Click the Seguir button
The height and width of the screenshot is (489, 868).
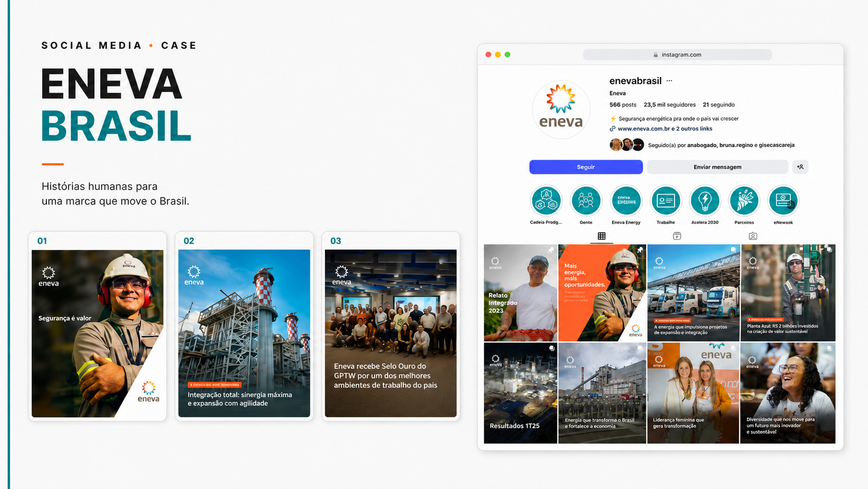pos(586,167)
